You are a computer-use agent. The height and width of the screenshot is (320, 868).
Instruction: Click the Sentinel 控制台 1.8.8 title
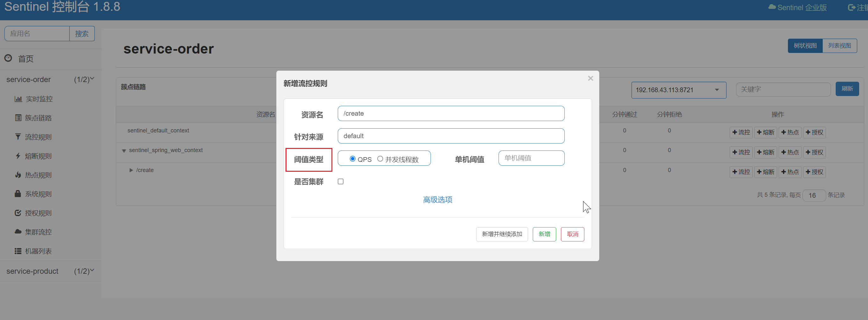(62, 6)
